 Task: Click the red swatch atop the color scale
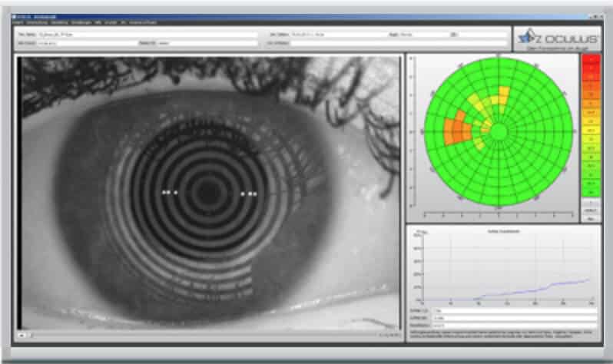click(591, 61)
